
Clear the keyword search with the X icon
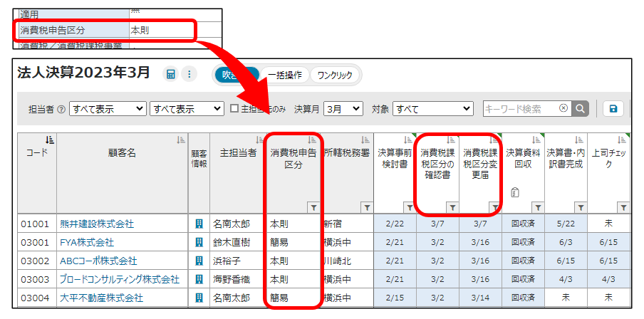(563, 109)
